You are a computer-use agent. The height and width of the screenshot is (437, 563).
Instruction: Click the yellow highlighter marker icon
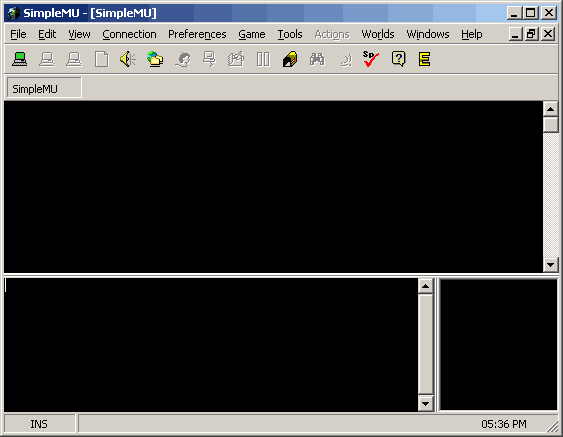coord(290,59)
